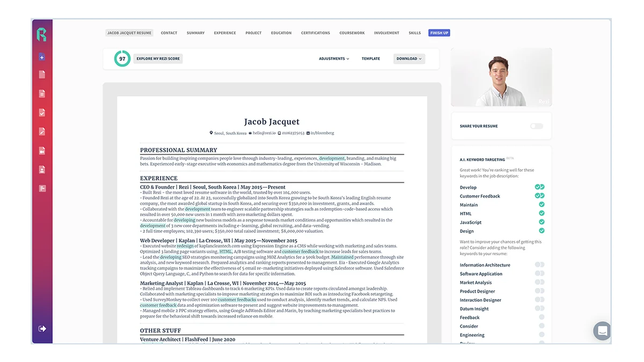Open the chat support bubble icon
644x362 pixels.
click(602, 331)
